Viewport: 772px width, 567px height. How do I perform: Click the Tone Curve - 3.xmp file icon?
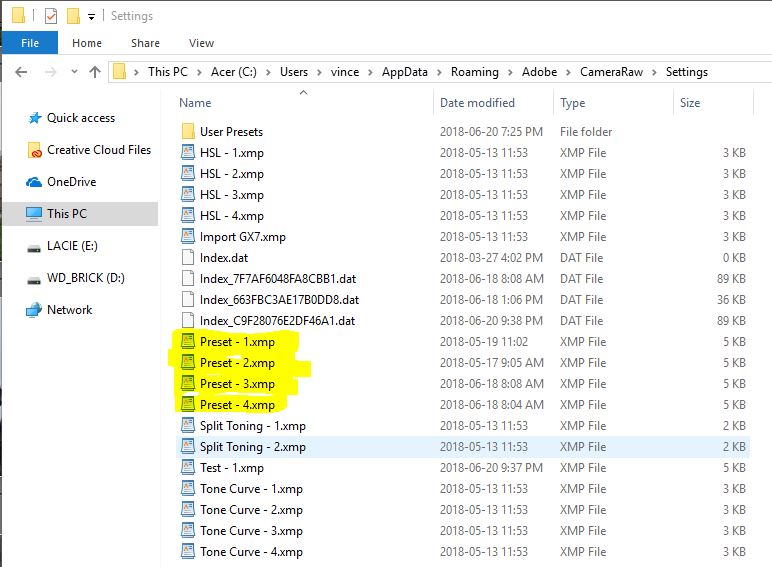coord(188,530)
